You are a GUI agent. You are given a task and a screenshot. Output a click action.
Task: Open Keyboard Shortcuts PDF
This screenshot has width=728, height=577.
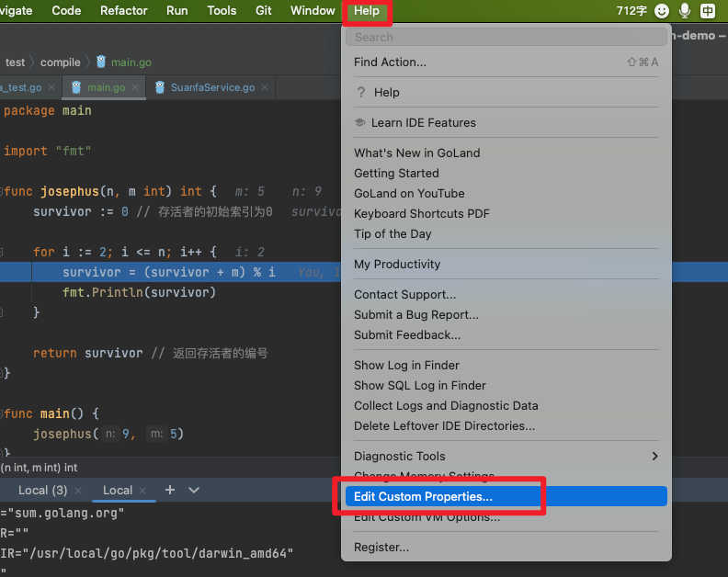(x=506, y=213)
